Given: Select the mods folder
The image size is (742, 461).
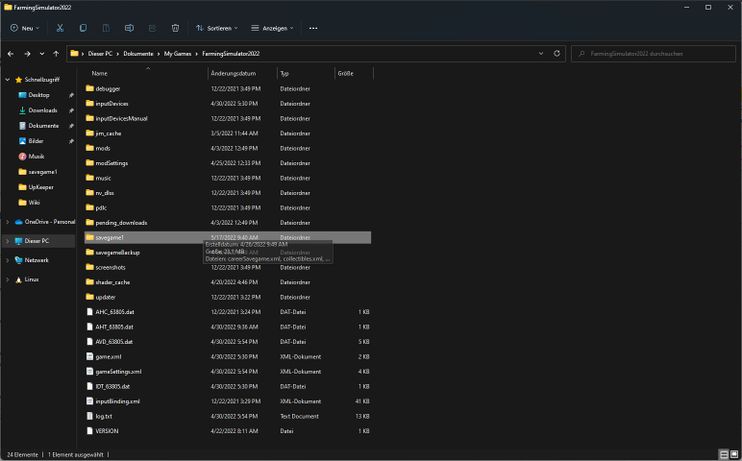Looking at the screenshot, I should coord(103,148).
